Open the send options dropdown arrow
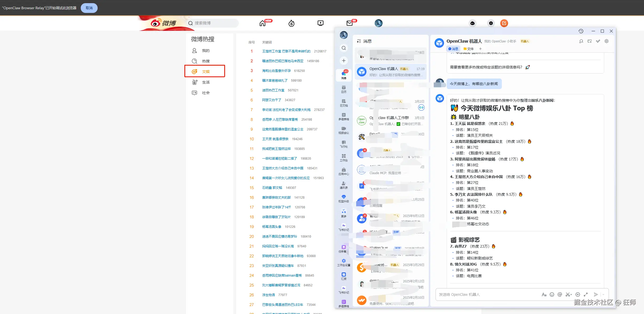Image resolution: width=644 pixels, height=314 pixels. click(x=603, y=295)
